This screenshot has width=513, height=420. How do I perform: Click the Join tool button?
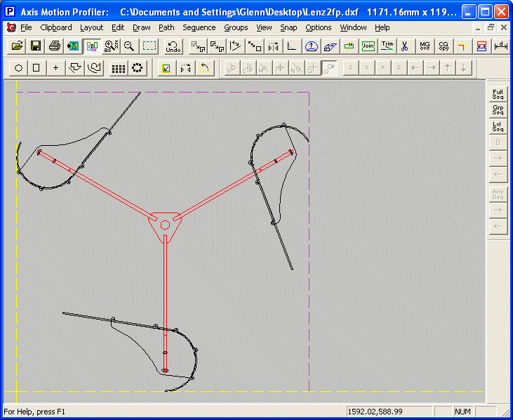(x=368, y=46)
